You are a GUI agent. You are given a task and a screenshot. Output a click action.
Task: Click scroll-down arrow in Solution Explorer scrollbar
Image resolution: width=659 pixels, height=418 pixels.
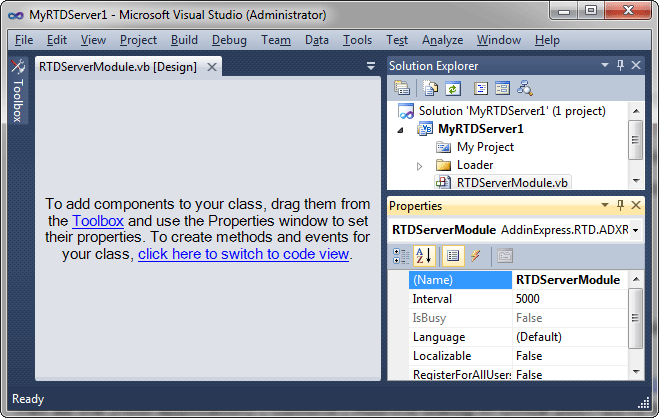pos(636,181)
